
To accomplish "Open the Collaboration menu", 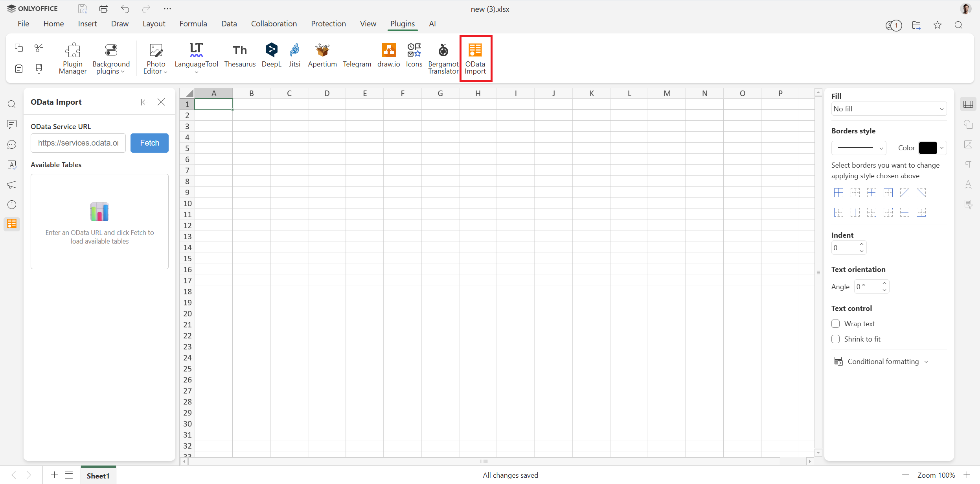I will click(274, 24).
